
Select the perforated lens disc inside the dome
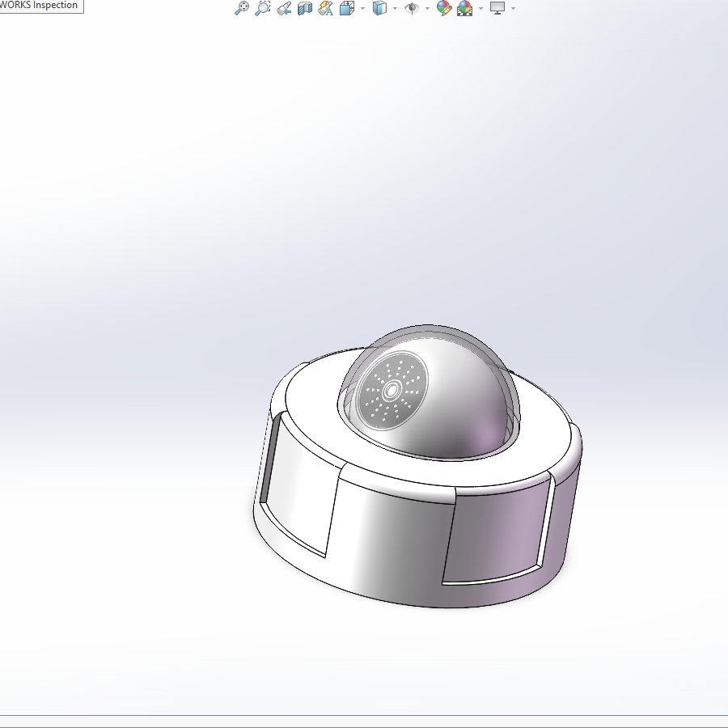click(392, 391)
